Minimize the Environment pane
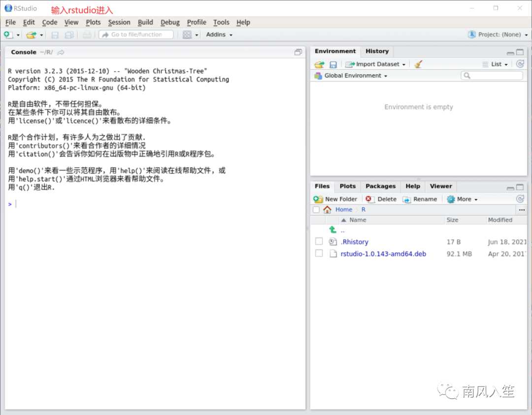This screenshot has height=415, width=532. [x=510, y=53]
